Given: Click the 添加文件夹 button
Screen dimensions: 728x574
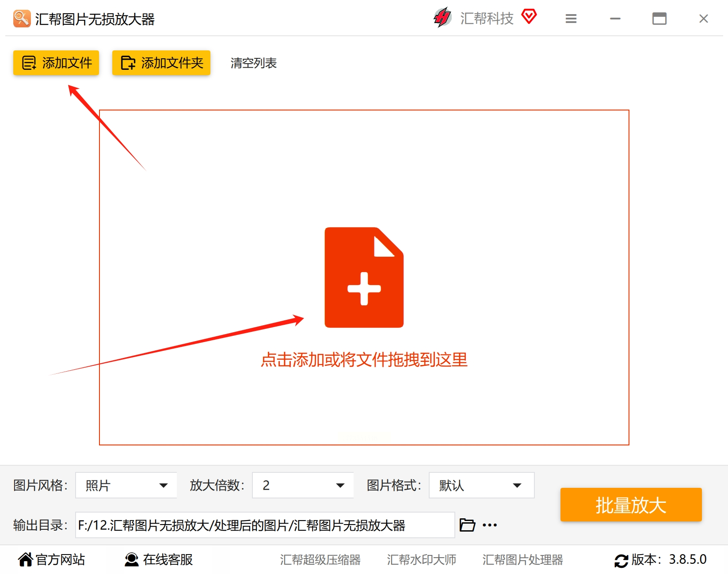Looking at the screenshot, I should pyautogui.click(x=161, y=63).
